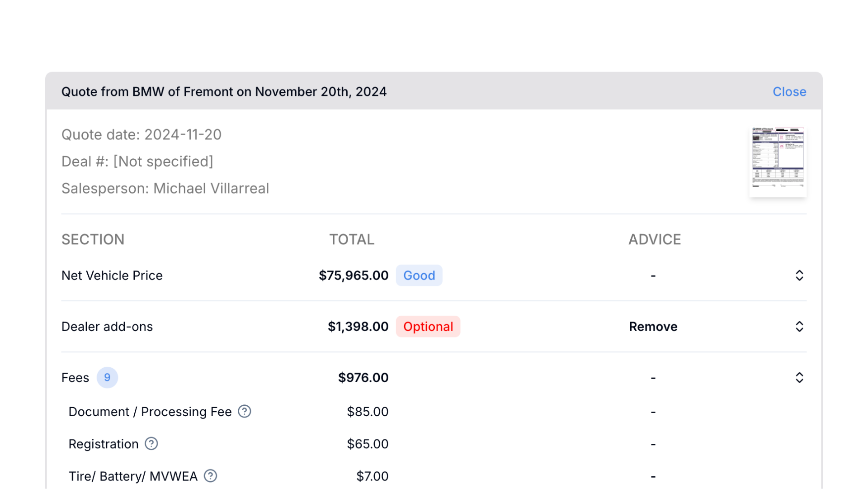Click the Fees section label
This screenshot has width=868, height=489.
[x=75, y=378]
